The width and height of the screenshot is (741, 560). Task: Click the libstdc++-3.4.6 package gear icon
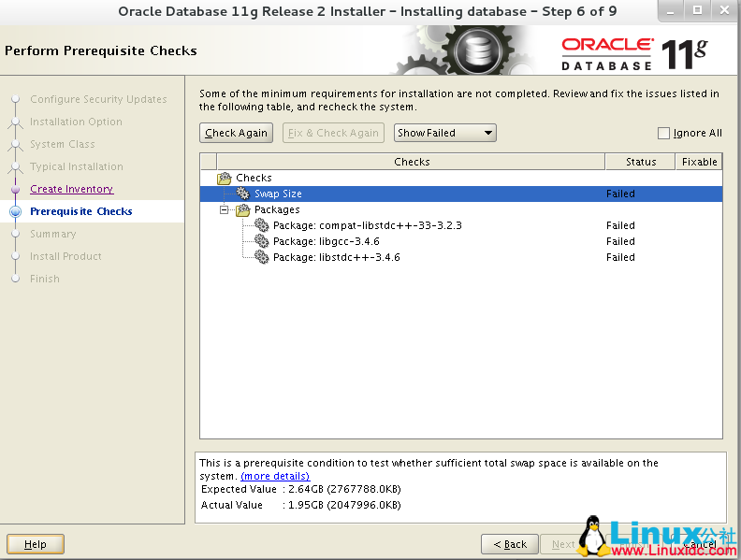tap(261, 257)
